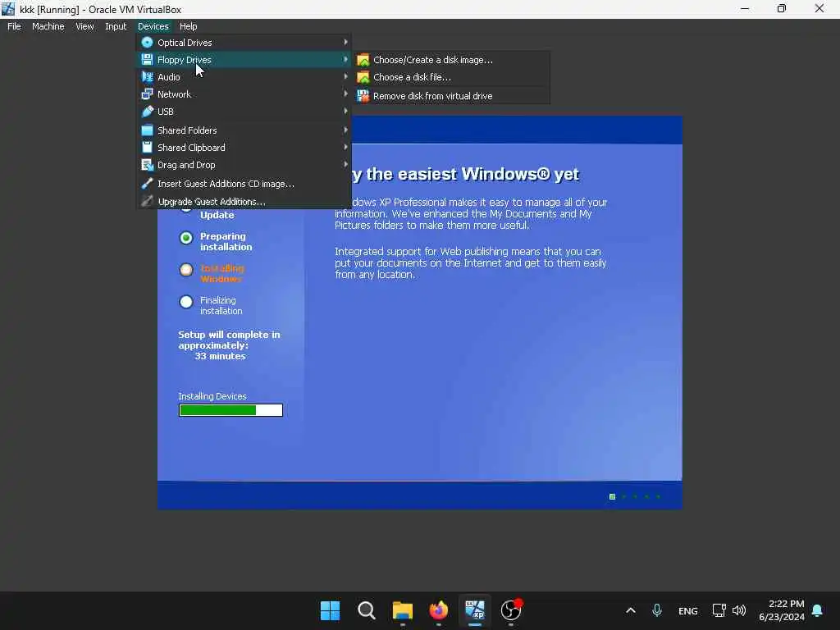Expand the Floppy Drives submenu arrow
This screenshot has height=630, width=840.
pos(345,59)
